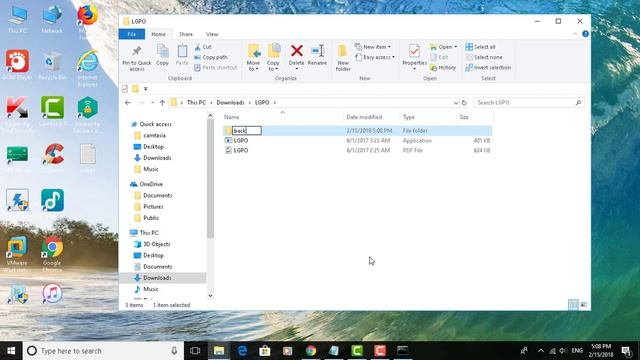Pin to Quick access ribbon button
Viewport: 640px width, 360px height.
[x=137, y=58]
